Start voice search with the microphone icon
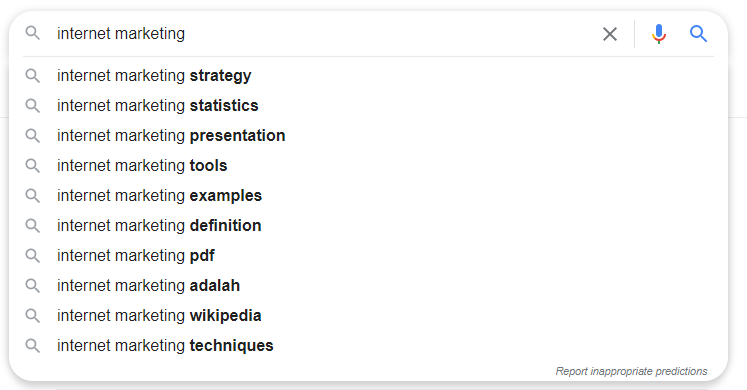 [659, 34]
